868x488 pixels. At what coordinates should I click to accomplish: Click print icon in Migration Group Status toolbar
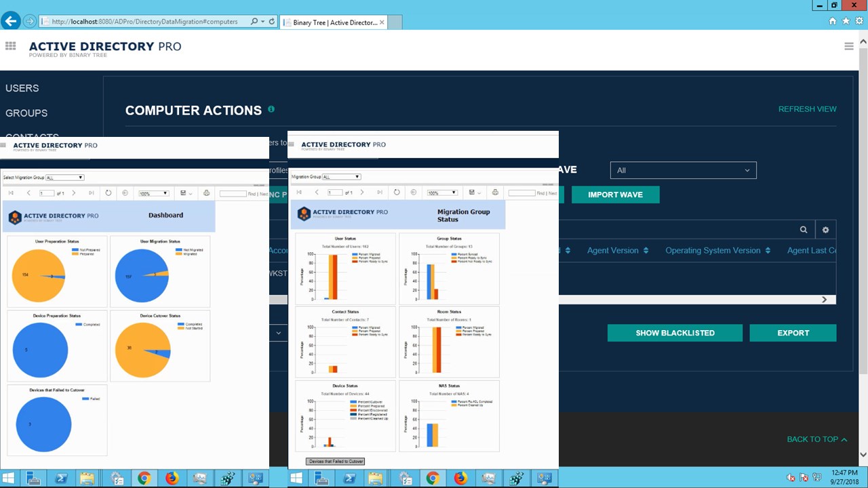click(495, 192)
